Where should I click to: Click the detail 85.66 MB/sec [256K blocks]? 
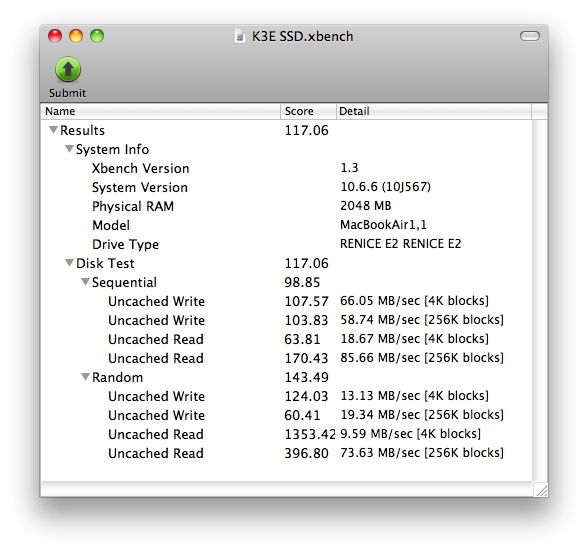[x=422, y=358]
